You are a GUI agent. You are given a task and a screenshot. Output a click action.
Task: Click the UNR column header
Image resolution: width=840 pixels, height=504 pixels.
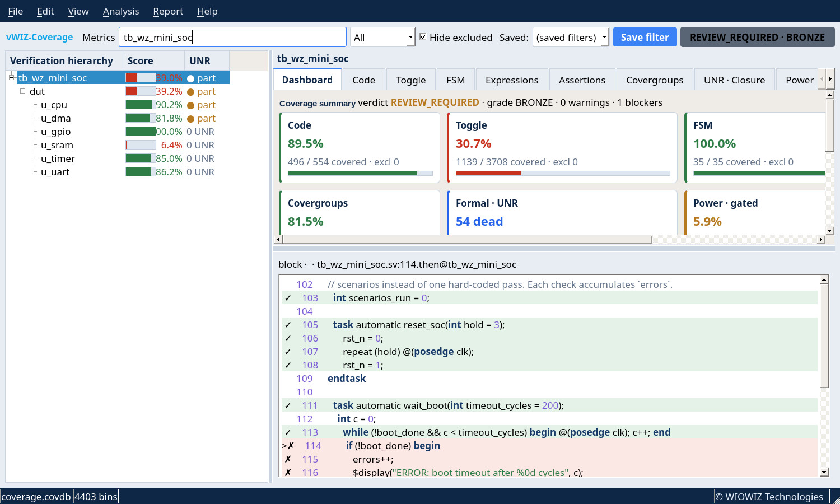click(x=207, y=60)
